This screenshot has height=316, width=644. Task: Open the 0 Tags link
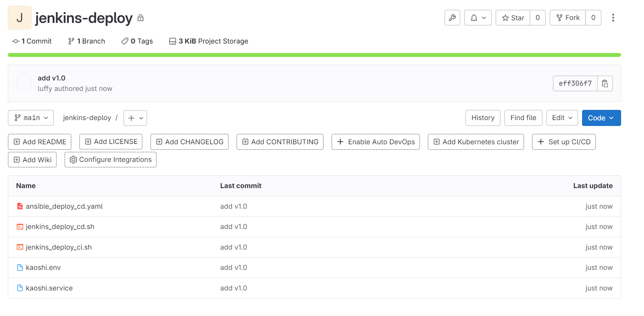point(137,41)
